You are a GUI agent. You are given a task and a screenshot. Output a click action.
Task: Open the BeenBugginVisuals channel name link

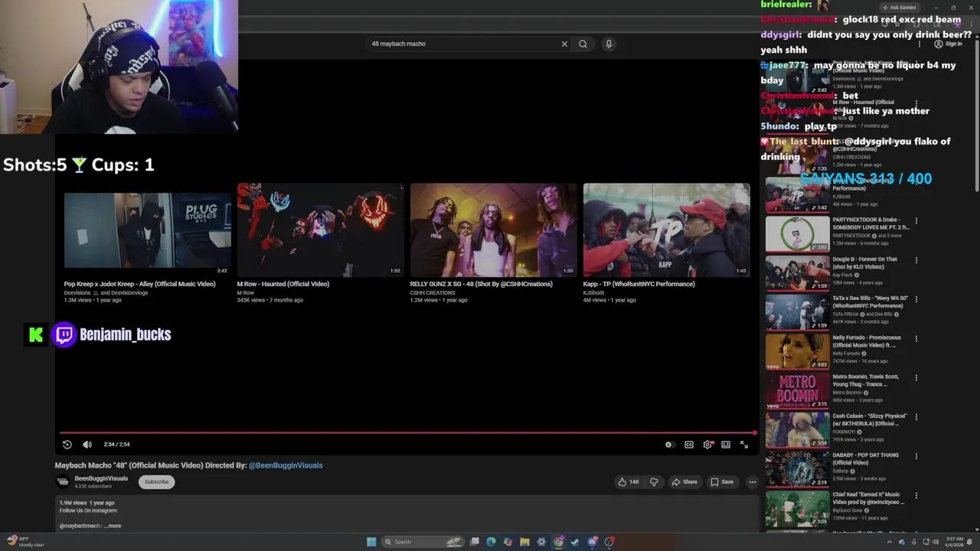coord(101,478)
